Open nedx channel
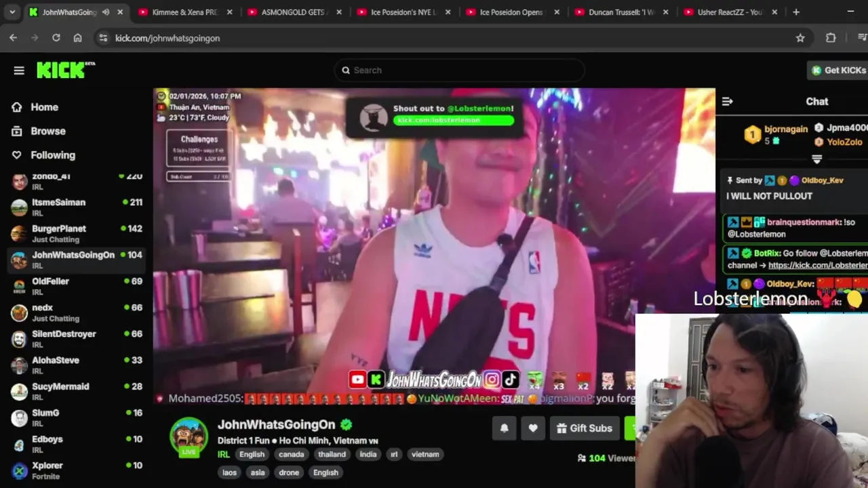868x488 pixels. pos(77,312)
